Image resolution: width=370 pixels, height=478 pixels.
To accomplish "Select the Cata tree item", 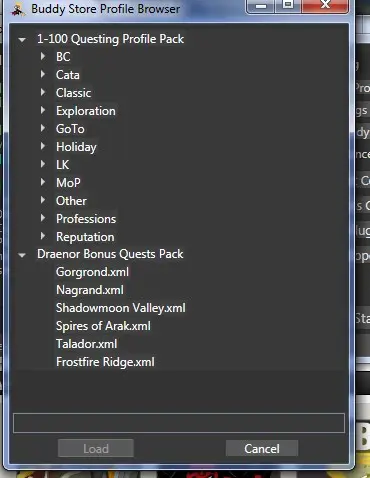I will click(x=68, y=75).
